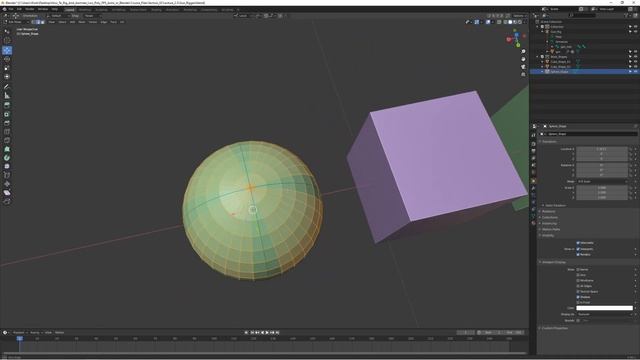Enable face select mode
Viewport: 640px width, 360px height.
[42, 22]
